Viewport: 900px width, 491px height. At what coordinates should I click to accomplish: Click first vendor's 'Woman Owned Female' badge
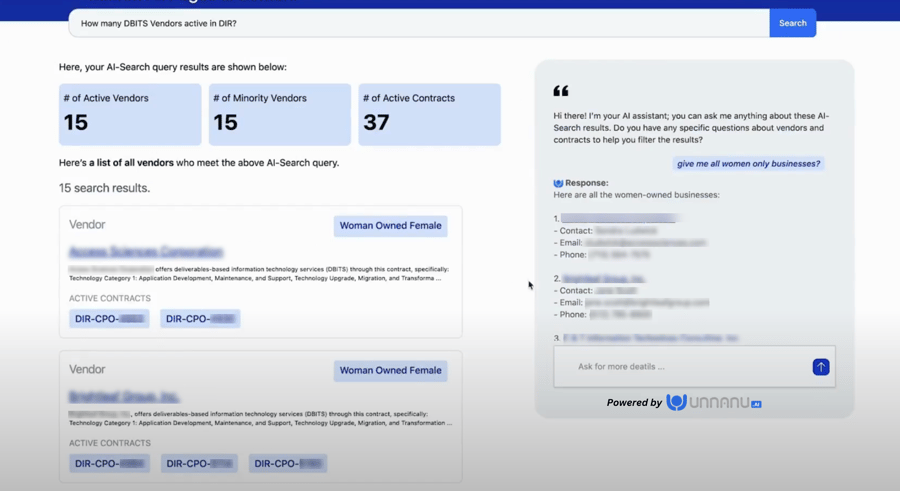[x=390, y=226]
